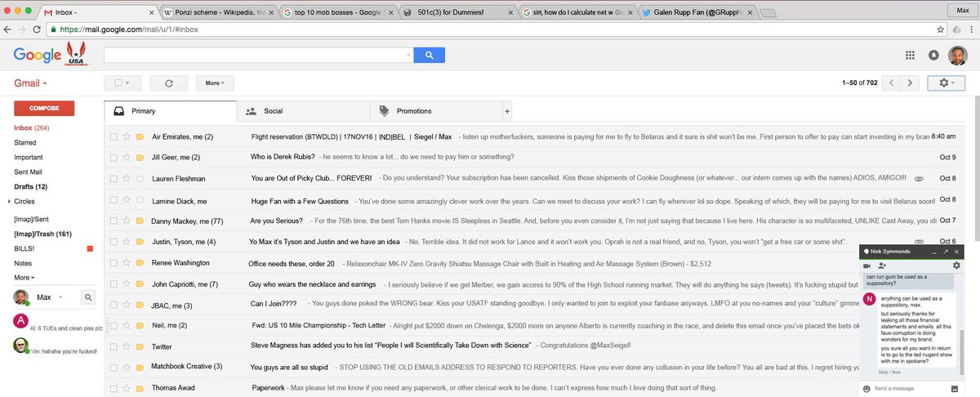Bookmark this page with star icon
The height and width of the screenshot is (397, 980).
941,29
